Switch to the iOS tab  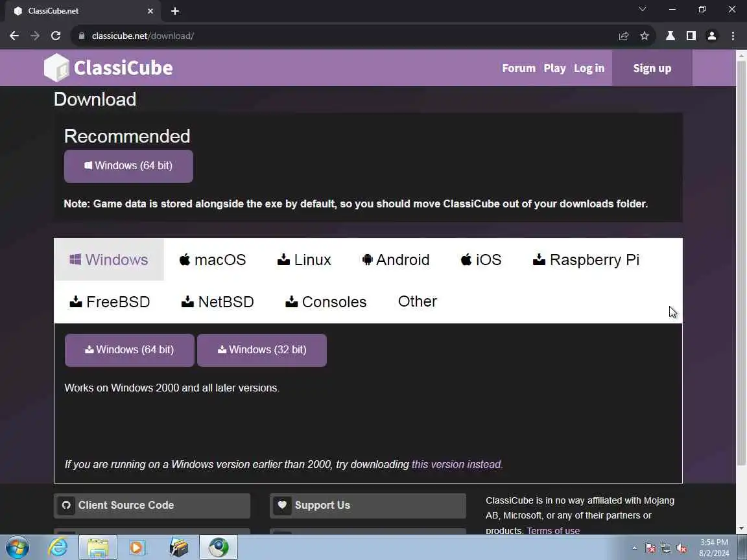pyautogui.click(x=481, y=259)
